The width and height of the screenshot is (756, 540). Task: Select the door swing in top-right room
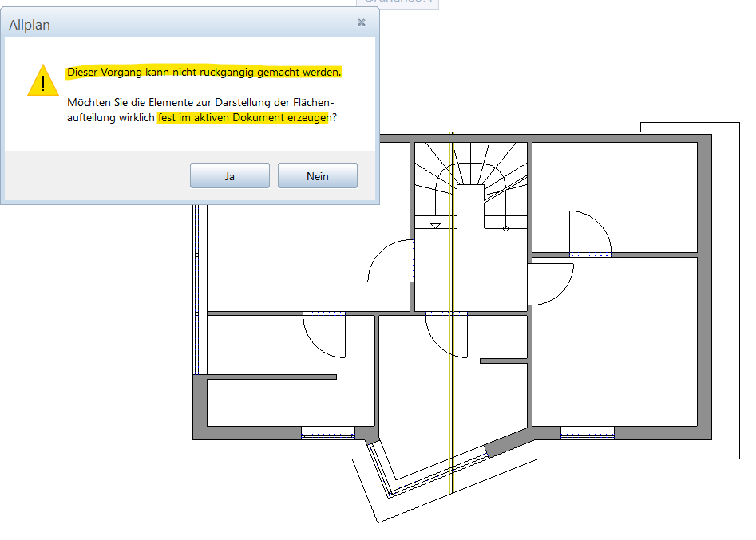click(x=589, y=231)
